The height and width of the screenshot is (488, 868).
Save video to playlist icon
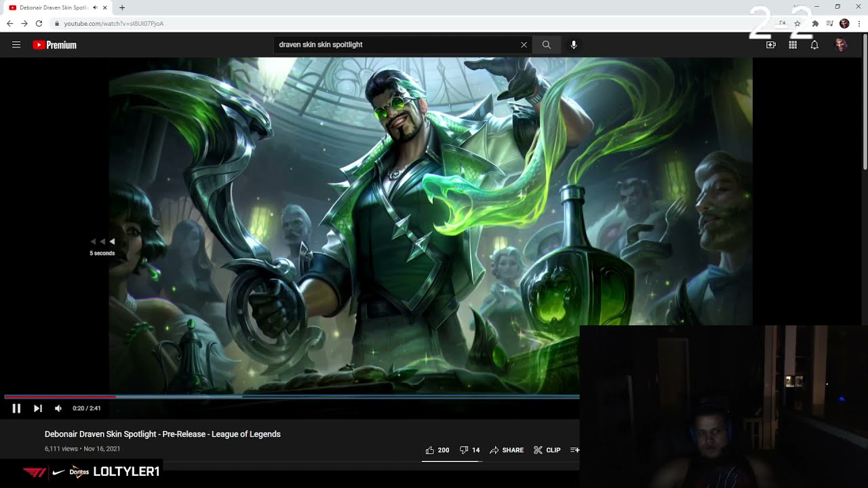click(574, 450)
